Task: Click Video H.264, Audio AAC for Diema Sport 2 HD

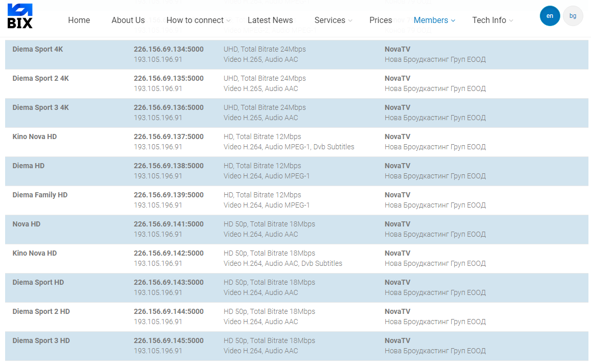Action: point(261,322)
